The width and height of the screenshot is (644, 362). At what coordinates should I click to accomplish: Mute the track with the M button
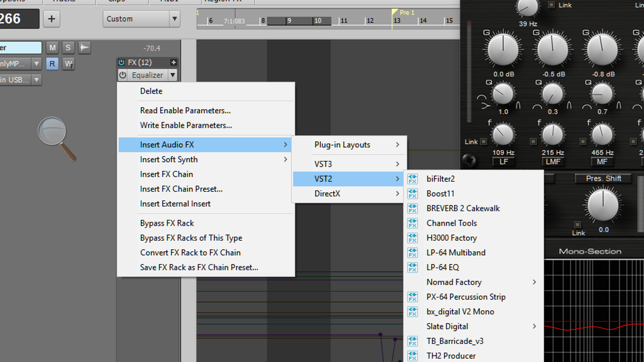(52, 48)
